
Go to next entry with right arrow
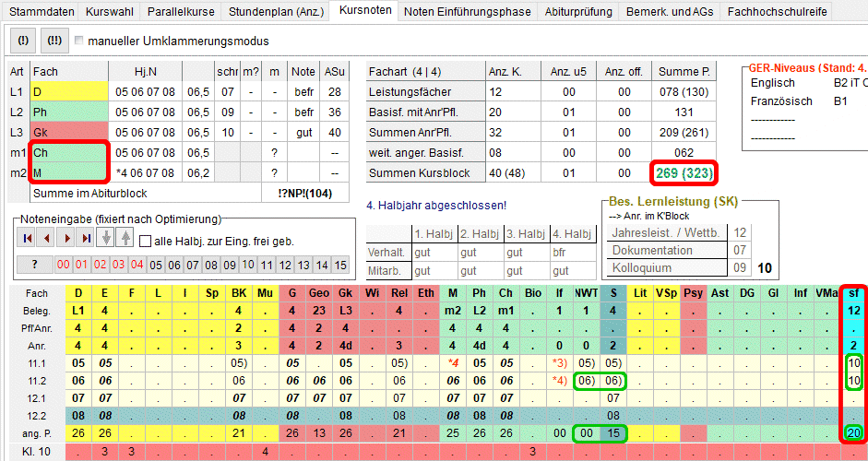pos(65,239)
